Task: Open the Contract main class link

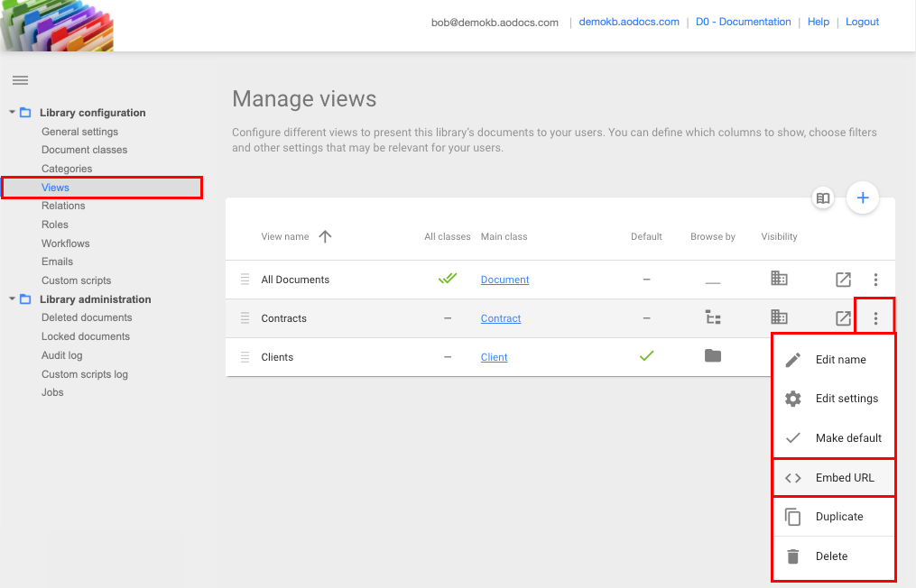Action: click(x=500, y=318)
